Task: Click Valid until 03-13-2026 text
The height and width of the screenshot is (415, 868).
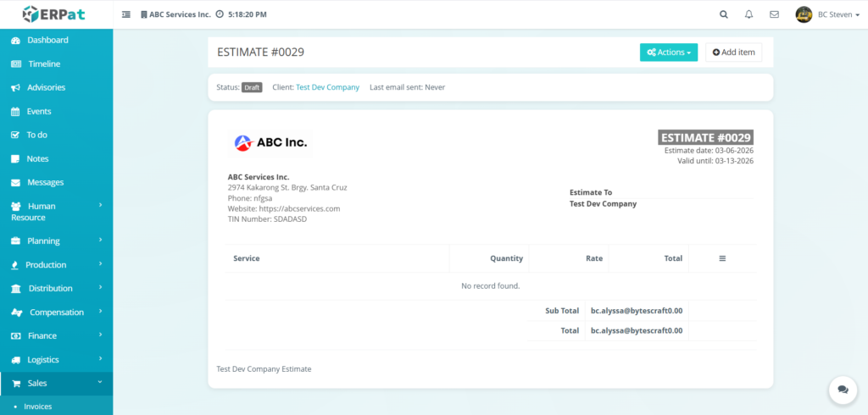Action: (715, 161)
